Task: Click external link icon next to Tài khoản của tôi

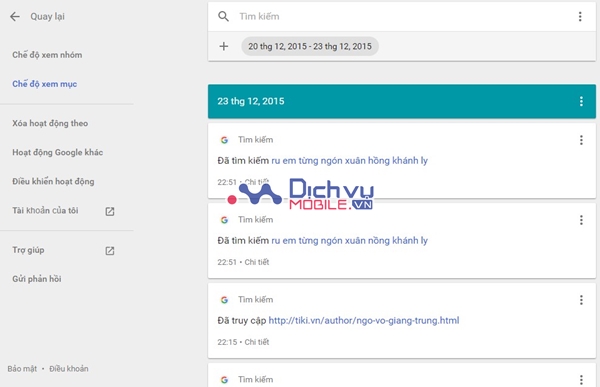Action: (110, 211)
